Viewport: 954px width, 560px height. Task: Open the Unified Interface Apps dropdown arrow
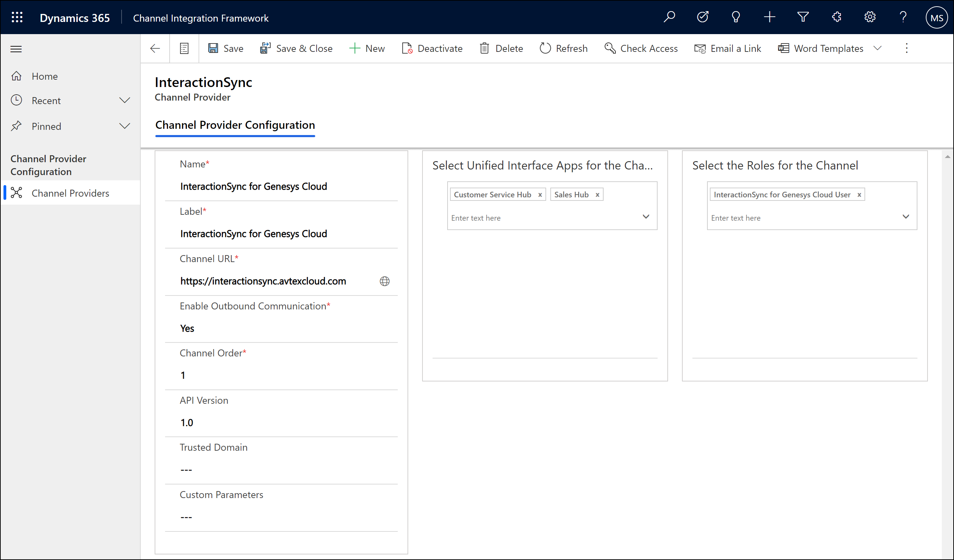(x=646, y=217)
